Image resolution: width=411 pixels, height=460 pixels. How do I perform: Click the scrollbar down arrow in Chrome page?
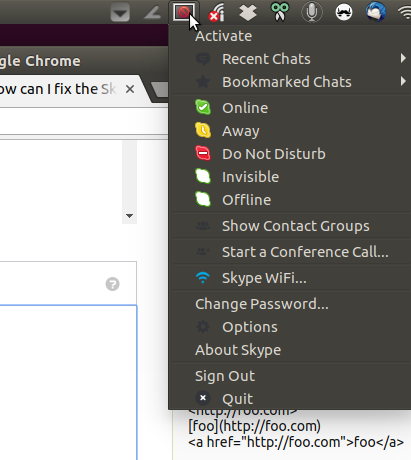tap(129, 216)
